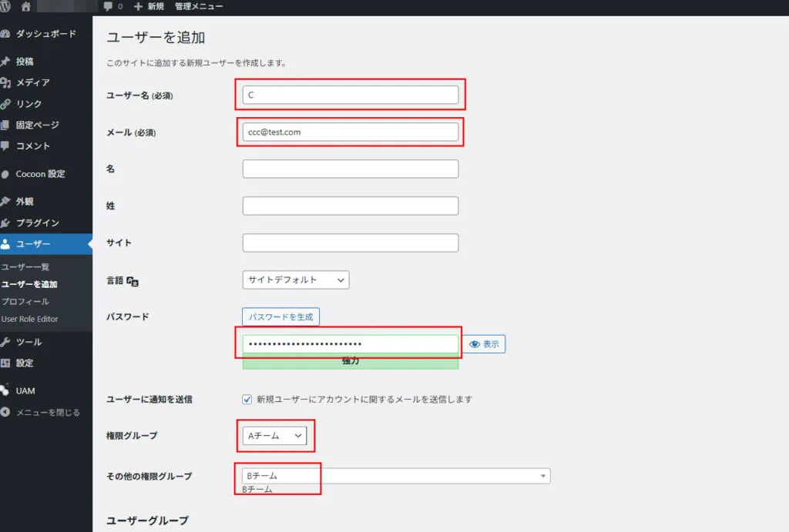The width and height of the screenshot is (789, 532).
Task: Expand the additional roles dropdown arrow
Action: [543, 476]
